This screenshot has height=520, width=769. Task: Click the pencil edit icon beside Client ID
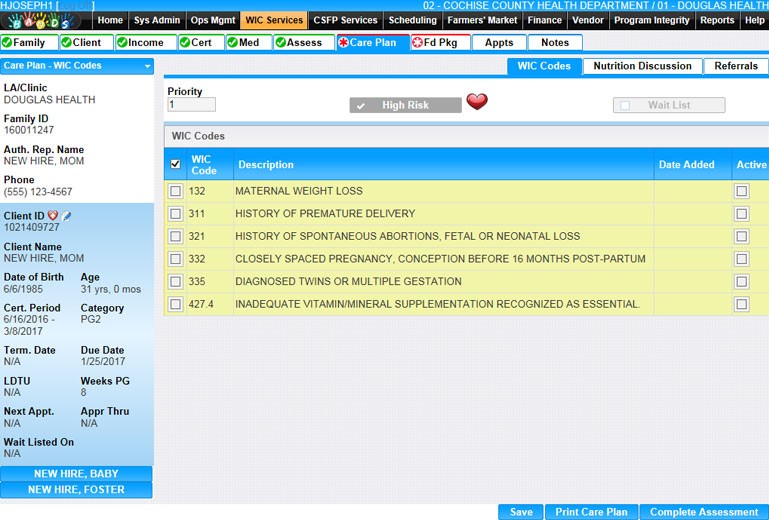point(67,216)
